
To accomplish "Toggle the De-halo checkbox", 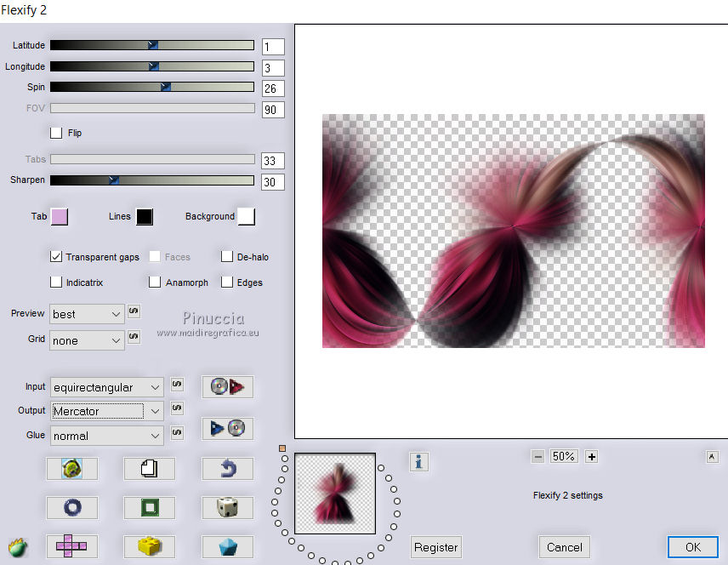I will [227, 256].
